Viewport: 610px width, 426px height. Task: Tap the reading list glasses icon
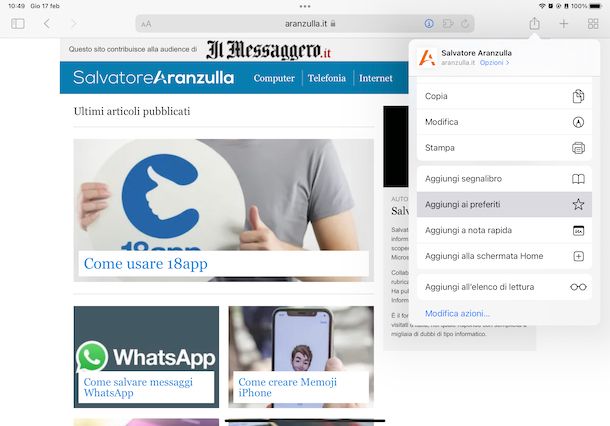point(578,287)
